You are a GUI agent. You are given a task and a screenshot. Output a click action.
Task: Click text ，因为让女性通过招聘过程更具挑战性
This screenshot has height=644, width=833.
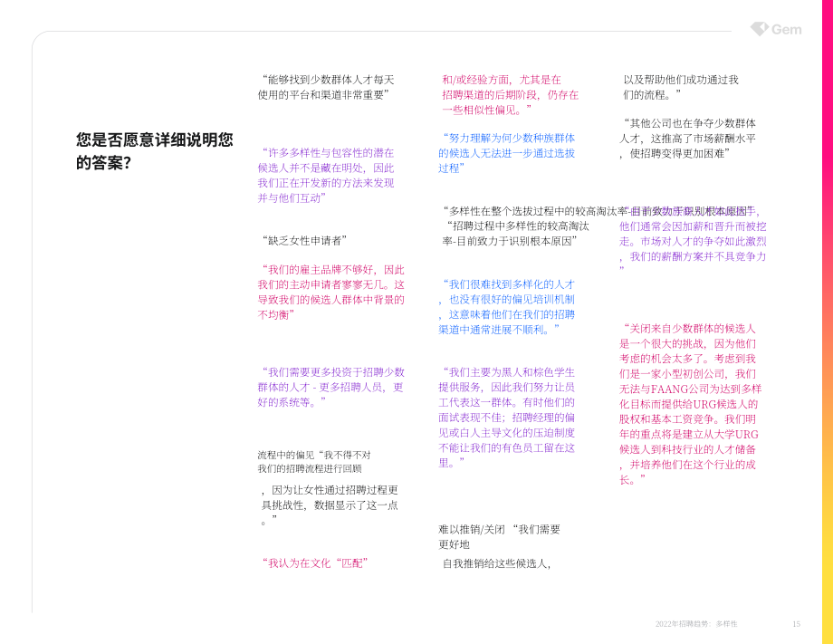[330, 505]
